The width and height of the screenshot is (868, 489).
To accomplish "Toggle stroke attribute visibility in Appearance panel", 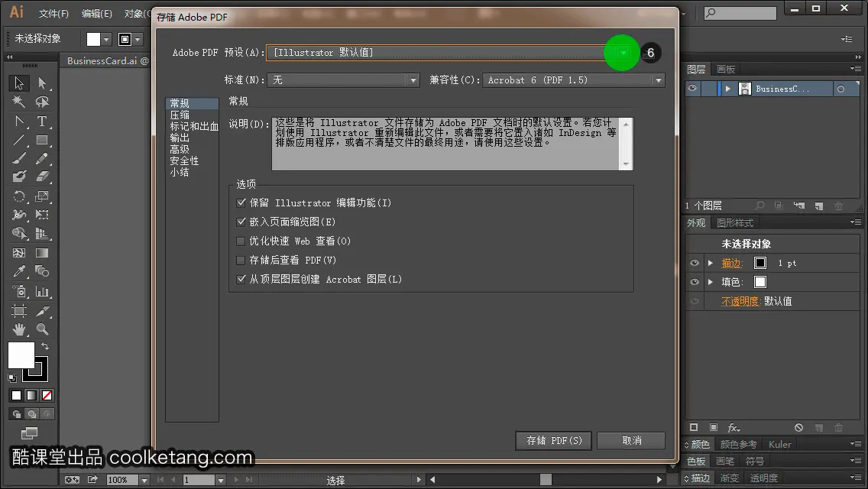I will pos(695,263).
